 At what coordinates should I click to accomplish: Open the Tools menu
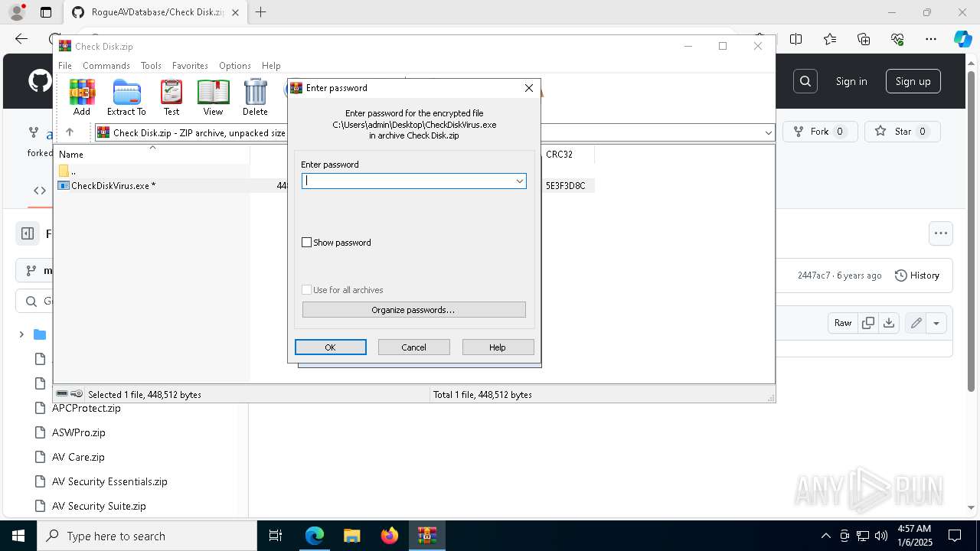[x=151, y=66]
